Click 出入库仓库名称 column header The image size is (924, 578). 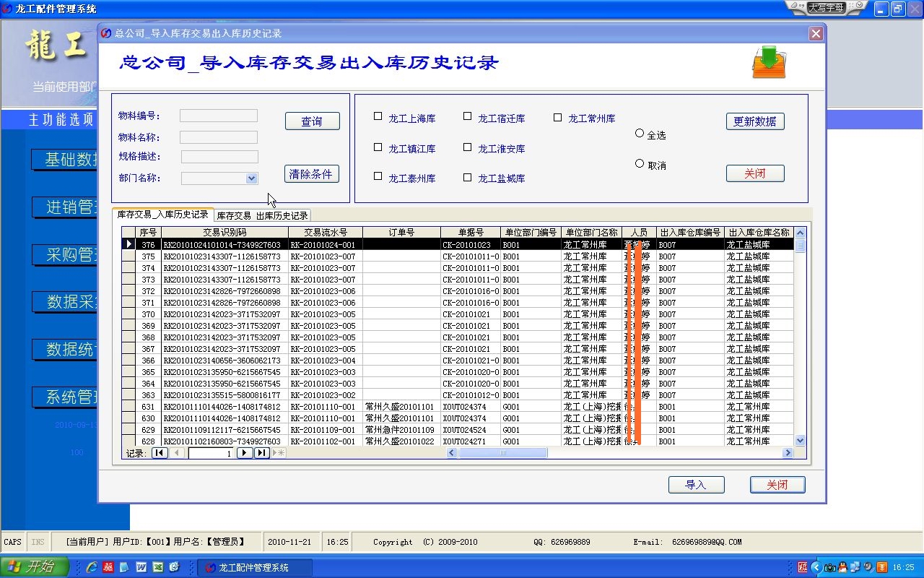(759, 233)
